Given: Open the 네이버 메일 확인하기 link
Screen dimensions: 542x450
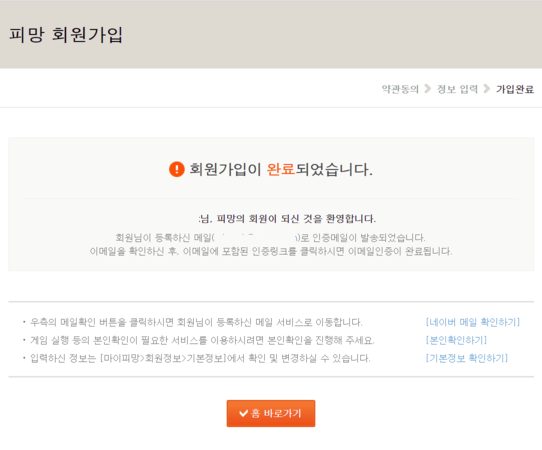Looking at the screenshot, I should pos(473,322).
